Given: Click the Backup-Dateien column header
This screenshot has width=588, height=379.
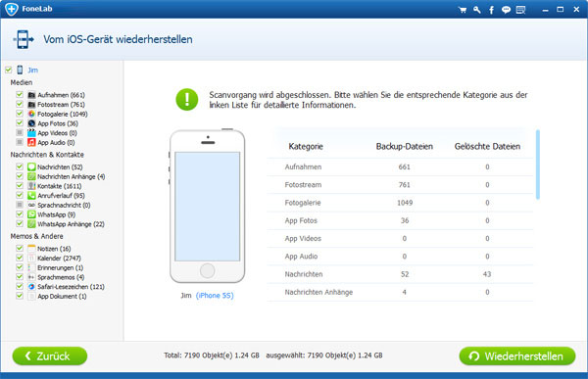Looking at the screenshot, I should (x=404, y=146).
